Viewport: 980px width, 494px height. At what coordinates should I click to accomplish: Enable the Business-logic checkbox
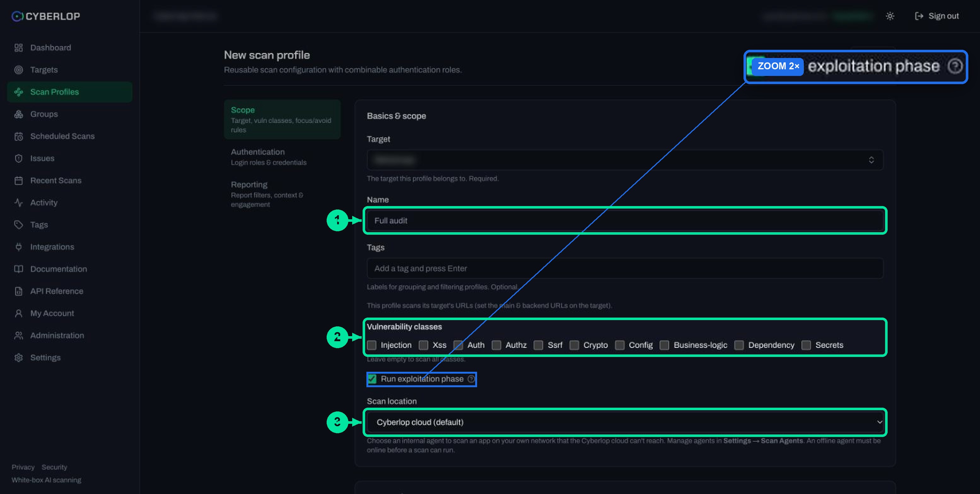tap(665, 345)
